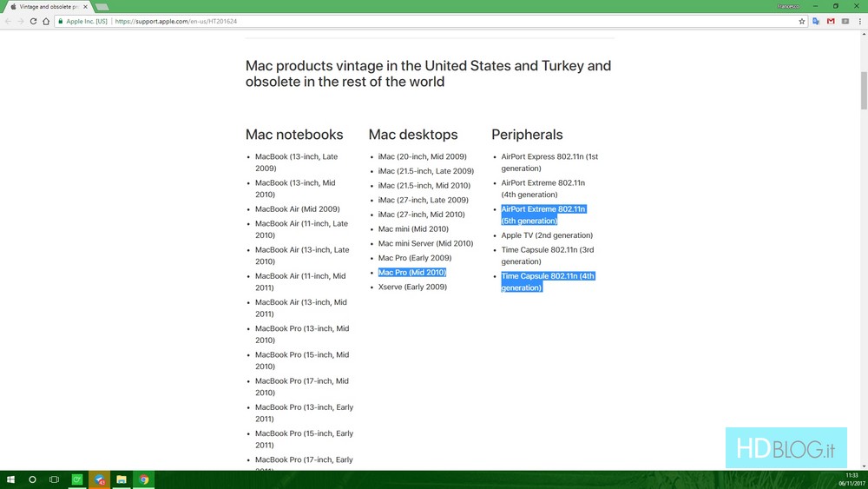The height and width of the screenshot is (489, 868).
Task: Click 'MacBook Air (Mid 2009)' list item
Action: pos(297,208)
